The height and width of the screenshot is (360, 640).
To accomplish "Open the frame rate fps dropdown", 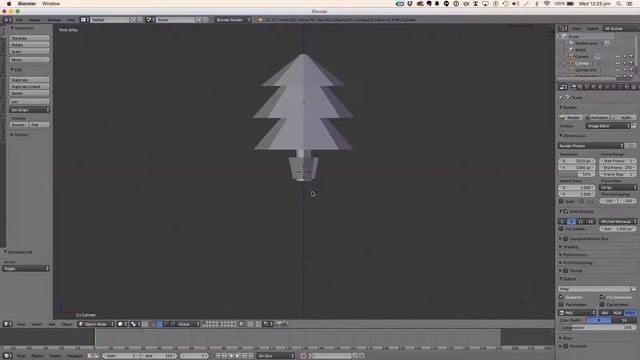I will (618, 187).
